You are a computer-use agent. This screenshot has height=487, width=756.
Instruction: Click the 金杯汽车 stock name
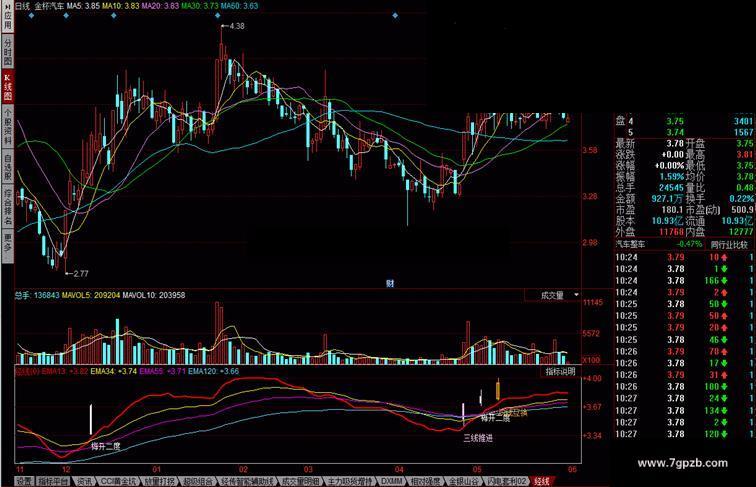pyautogui.click(x=49, y=6)
